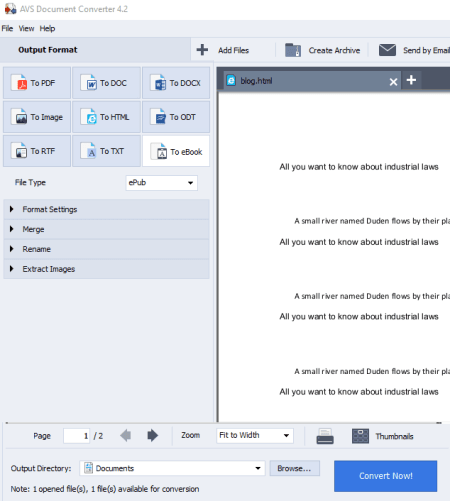Expand the Rename section

click(106, 249)
